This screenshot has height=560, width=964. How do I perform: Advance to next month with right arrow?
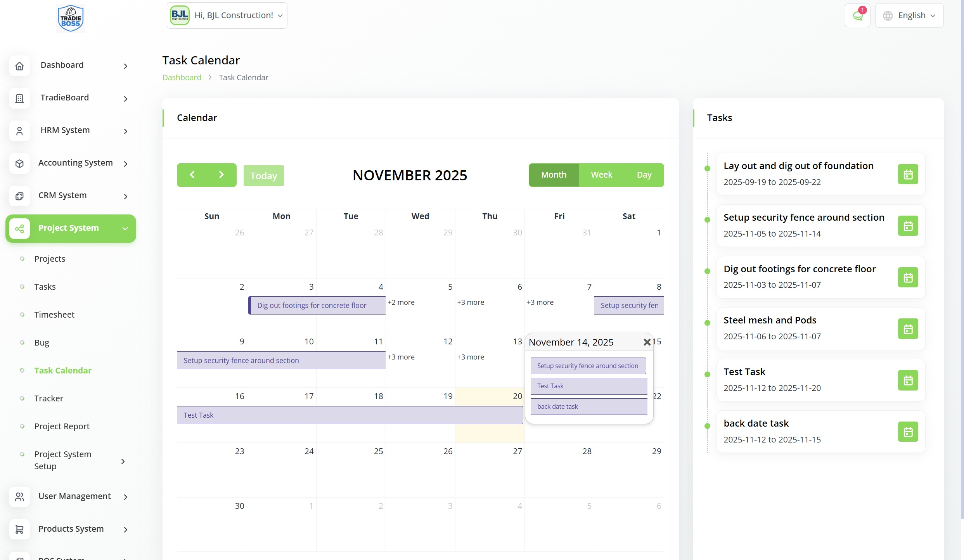[x=221, y=175]
